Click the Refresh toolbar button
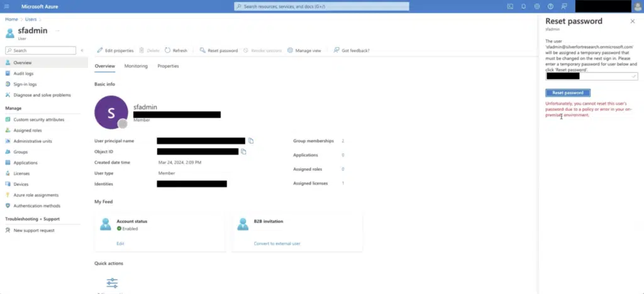 pyautogui.click(x=176, y=50)
